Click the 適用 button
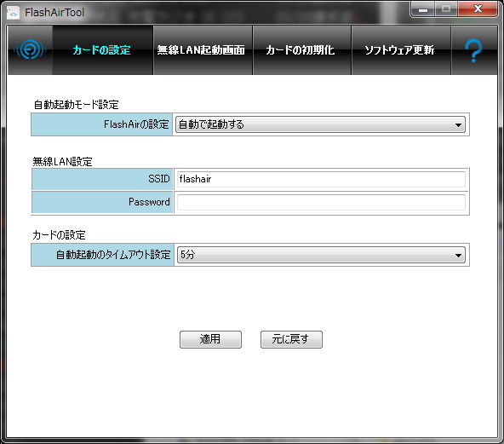This screenshot has height=444, width=504. tap(210, 339)
